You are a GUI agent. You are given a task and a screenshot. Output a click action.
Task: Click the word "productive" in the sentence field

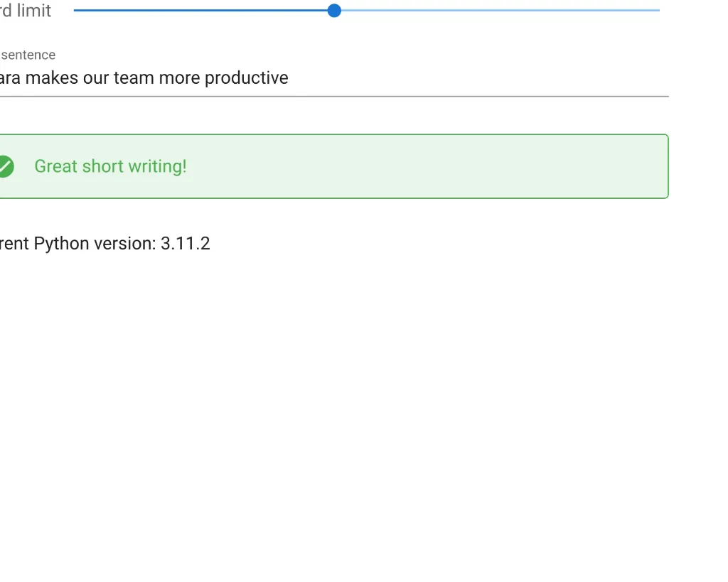point(246,78)
